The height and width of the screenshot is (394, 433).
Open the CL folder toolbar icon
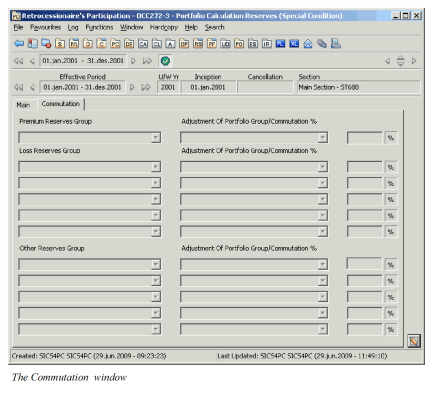point(157,44)
